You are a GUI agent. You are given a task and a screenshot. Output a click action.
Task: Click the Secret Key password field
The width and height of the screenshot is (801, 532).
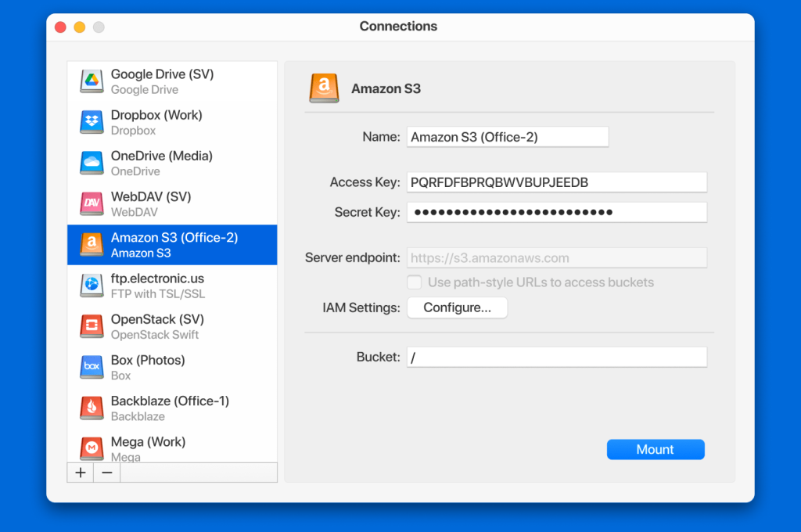tap(556, 212)
